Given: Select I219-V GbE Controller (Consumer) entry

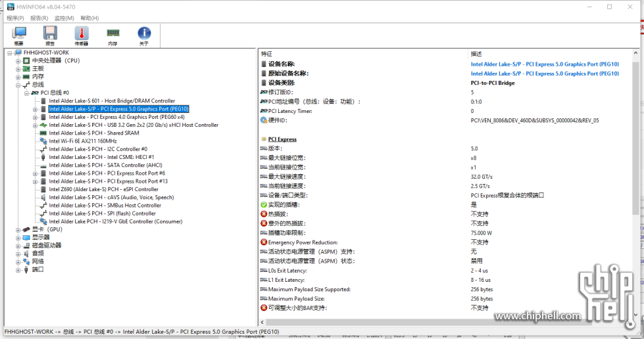Looking at the screenshot, I should 116,221.
